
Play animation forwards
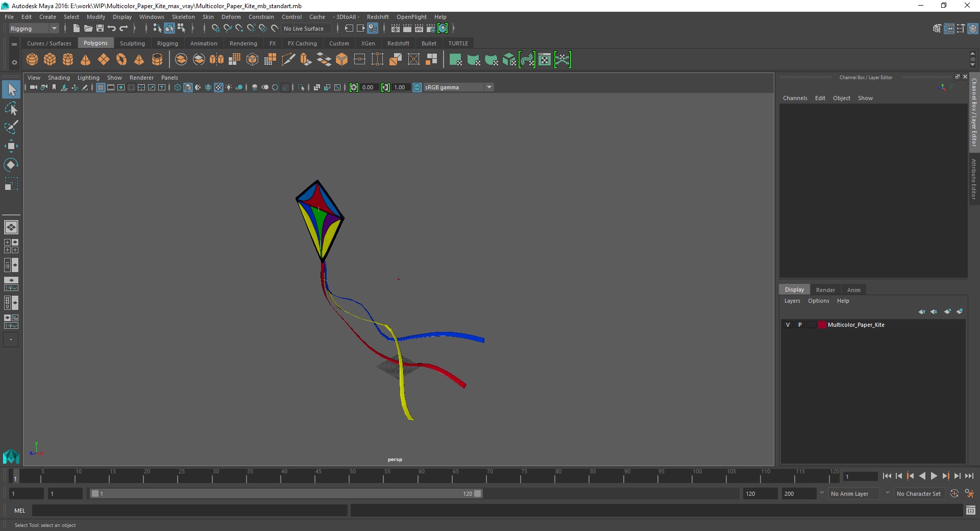tap(934, 476)
